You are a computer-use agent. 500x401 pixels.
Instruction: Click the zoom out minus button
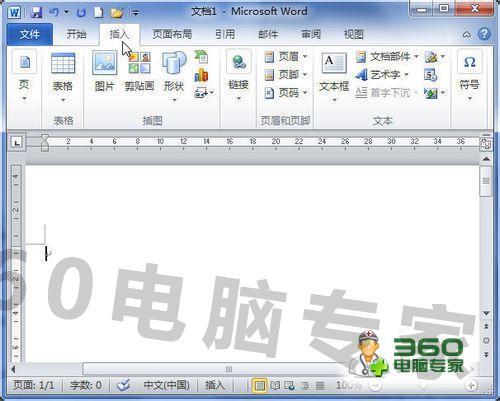pos(376,386)
